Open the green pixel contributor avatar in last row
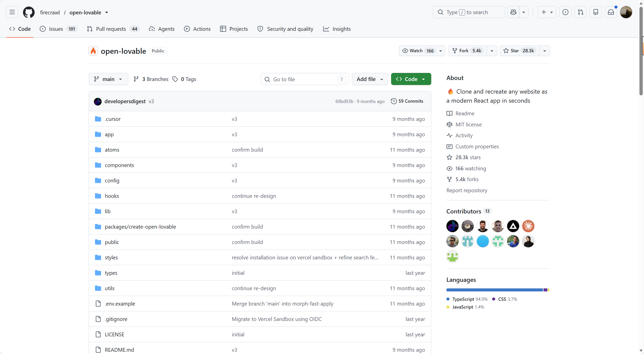Screen dimensions: 644x354 pyautogui.click(x=452, y=256)
